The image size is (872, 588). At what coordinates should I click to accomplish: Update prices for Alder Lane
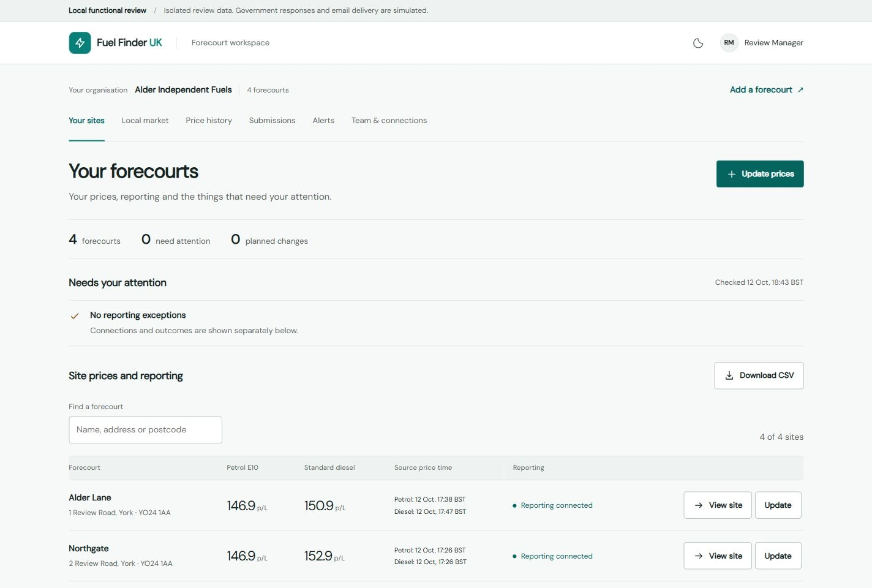point(778,505)
